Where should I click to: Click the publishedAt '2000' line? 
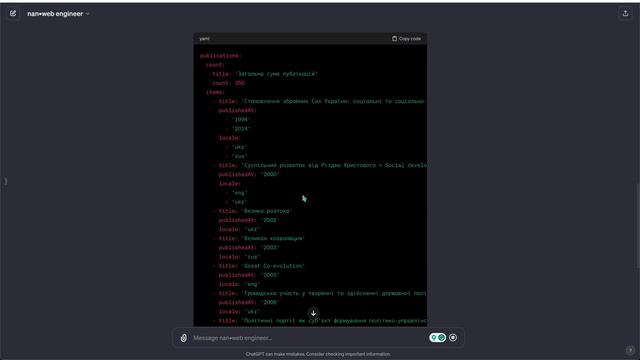pyautogui.click(x=249, y=174)
